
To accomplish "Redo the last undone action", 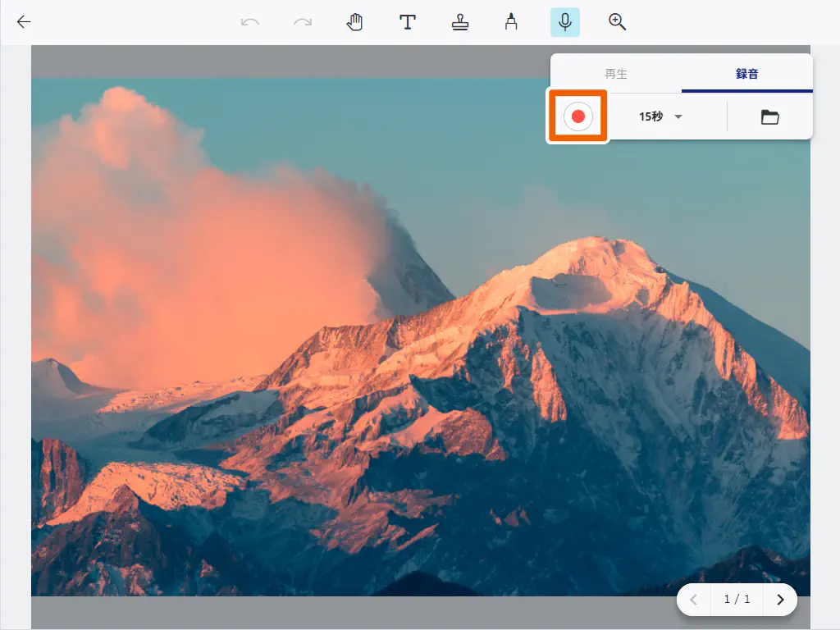I will [x=303, y=22].
